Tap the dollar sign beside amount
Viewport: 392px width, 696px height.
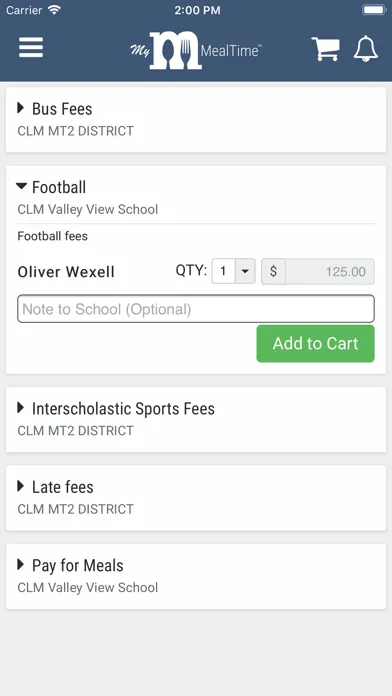(273, 272)
